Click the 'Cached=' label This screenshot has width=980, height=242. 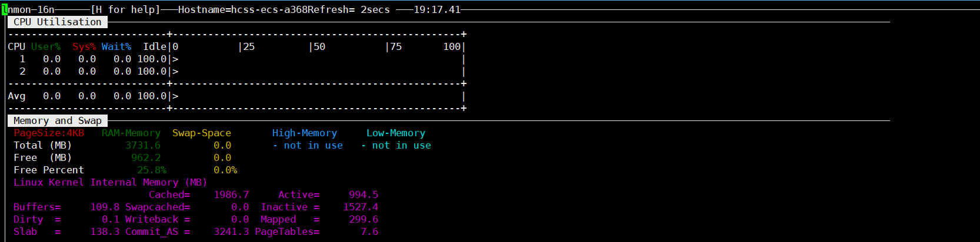tap(169, 195)
